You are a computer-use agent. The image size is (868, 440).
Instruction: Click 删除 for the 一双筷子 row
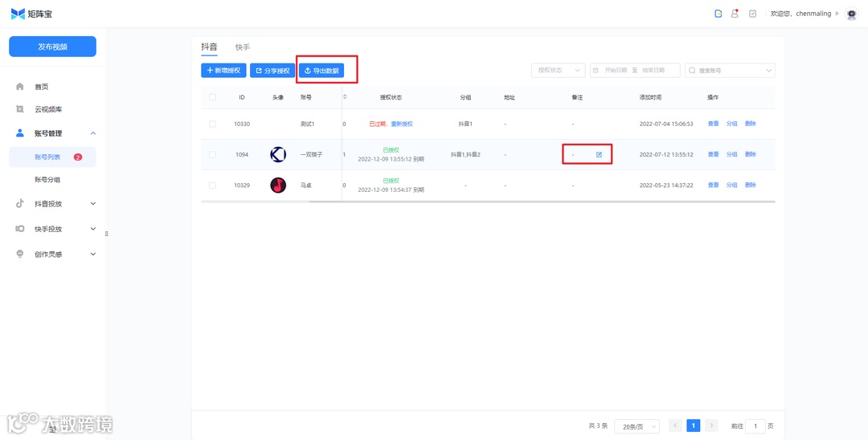click(750, 155)
